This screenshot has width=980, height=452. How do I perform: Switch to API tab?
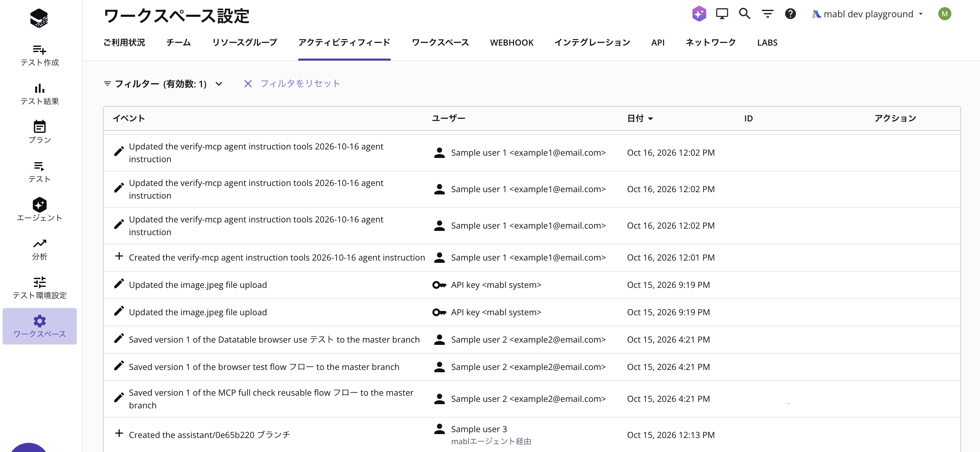tap(658, 43)
